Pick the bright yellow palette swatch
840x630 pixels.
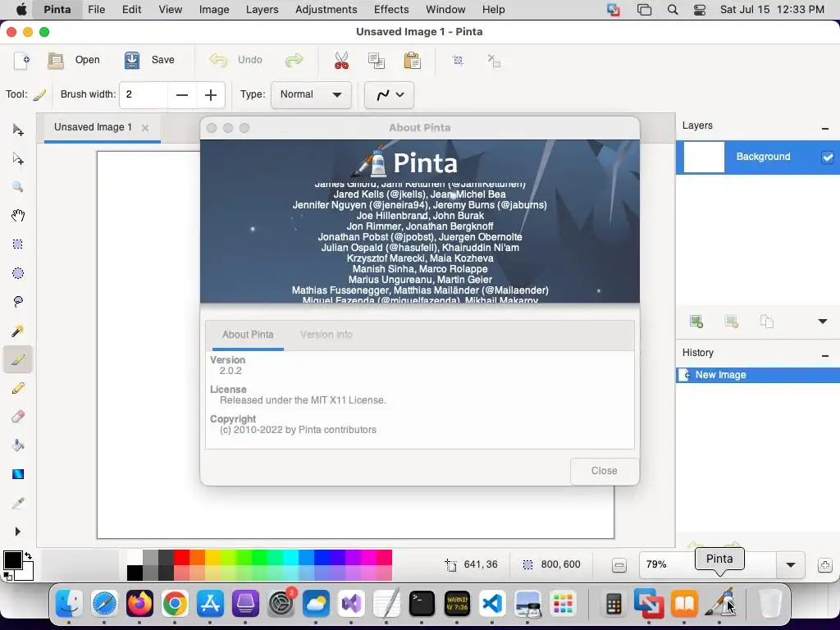click(x=212, y=557)
